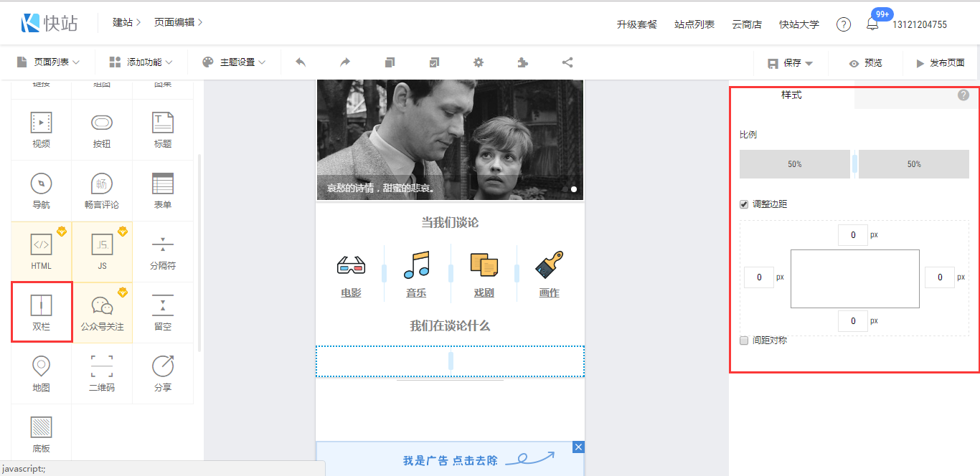Click the 预览 preview button

point(865,63)
